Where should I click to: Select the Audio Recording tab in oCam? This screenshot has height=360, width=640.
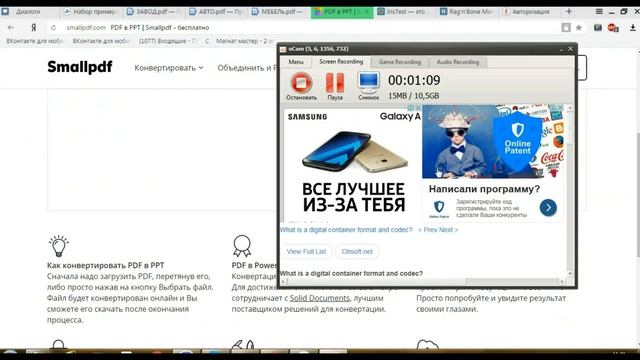tap(458, 62)
